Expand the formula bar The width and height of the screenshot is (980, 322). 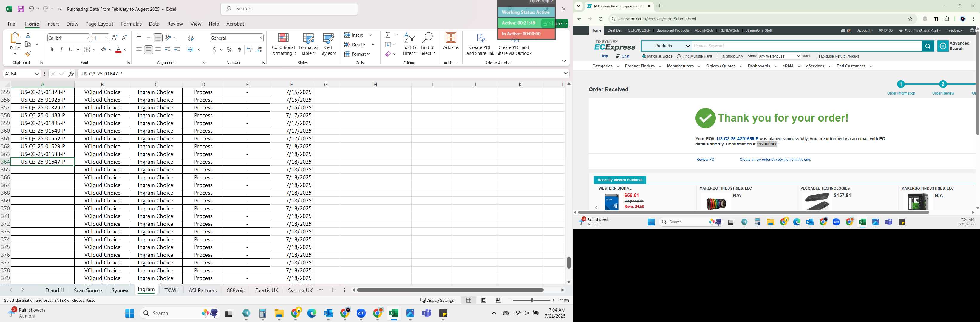pos(566,74)
